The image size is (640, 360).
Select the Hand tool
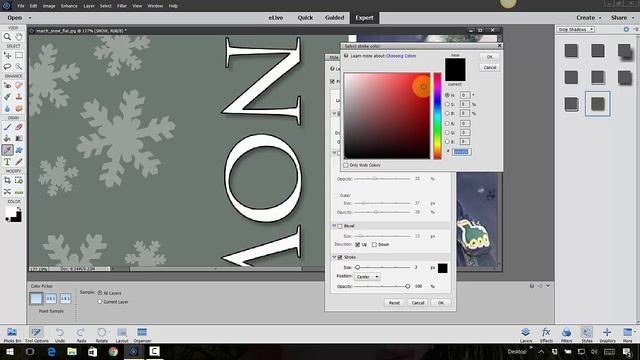(19, 37)
